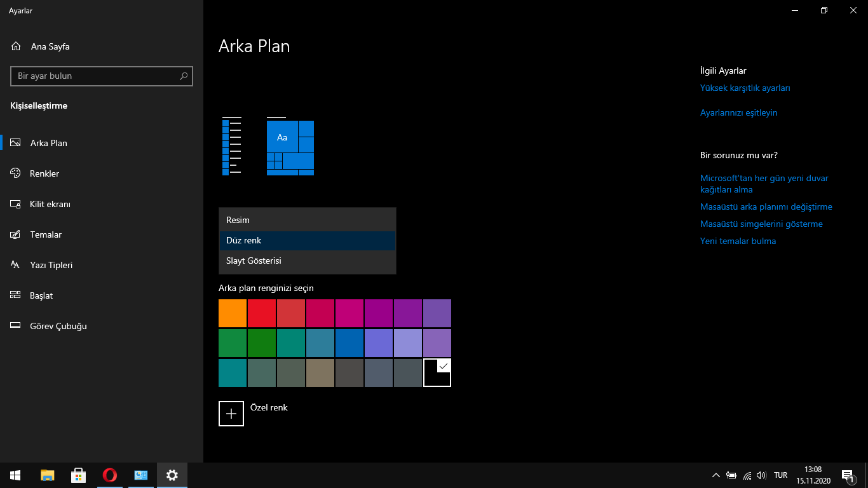The image size is (868, 488).
Task: Open Başlat settings via its icon
Action: click(x=16, y=295)
